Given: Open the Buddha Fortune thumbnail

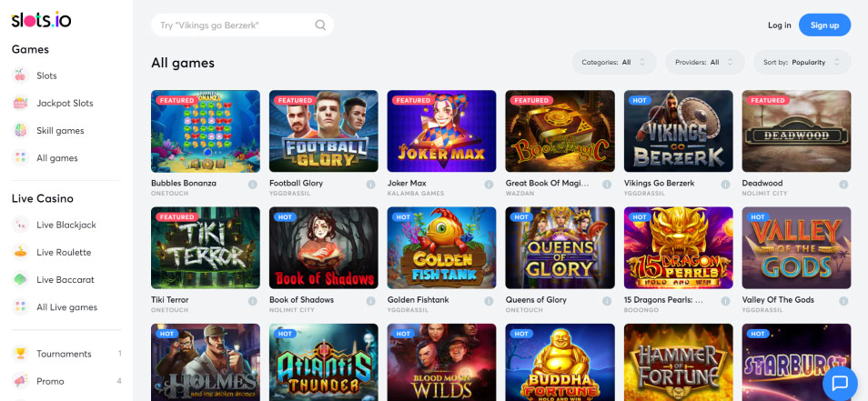Looking at the screenshot, I should [x=560, y=362].
